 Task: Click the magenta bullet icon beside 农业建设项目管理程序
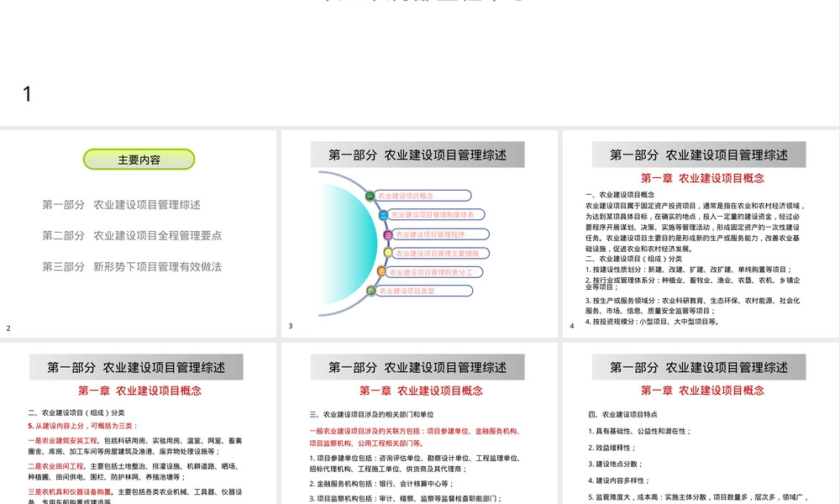click(388, 234)
